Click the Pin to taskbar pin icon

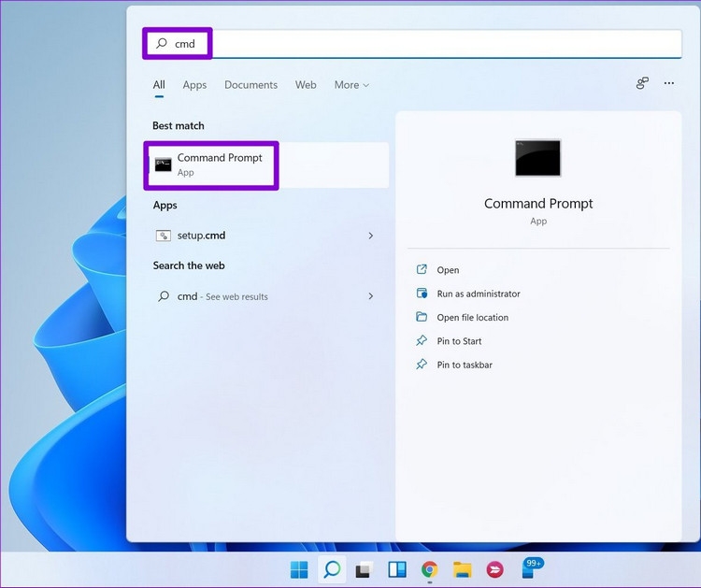[422, 365]
